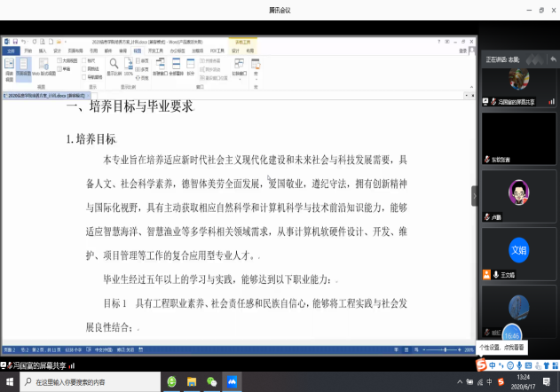This screenshot has width=560, height=392.
Task: Expand the Switch Windows dropdown
Action: pos(238,67)
